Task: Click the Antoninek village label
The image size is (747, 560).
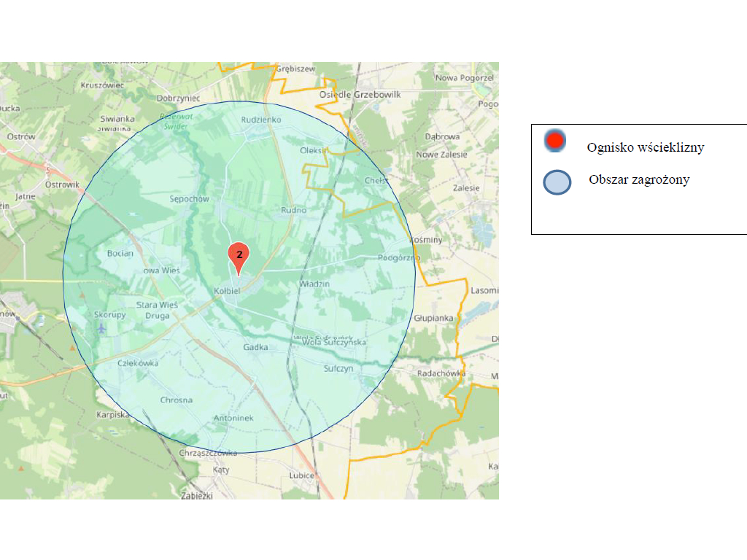Action: pyautogui.click(x=233, y=419)
